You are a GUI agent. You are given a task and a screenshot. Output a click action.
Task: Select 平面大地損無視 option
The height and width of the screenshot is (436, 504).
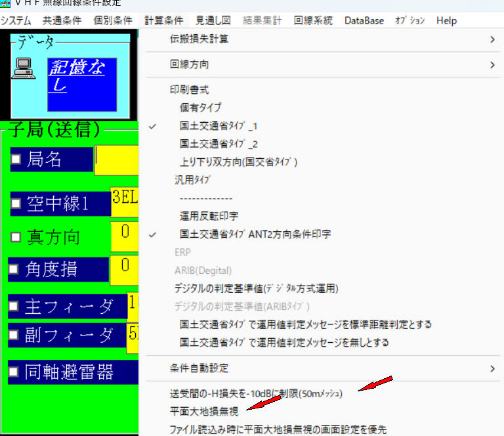tap(204, 411)
